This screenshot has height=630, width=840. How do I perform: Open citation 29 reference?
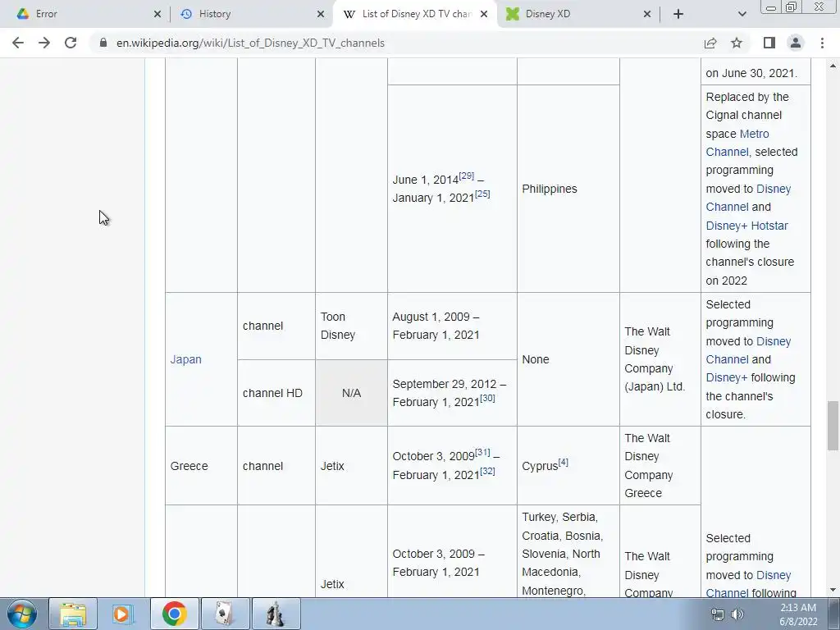[x=466, y=176]
